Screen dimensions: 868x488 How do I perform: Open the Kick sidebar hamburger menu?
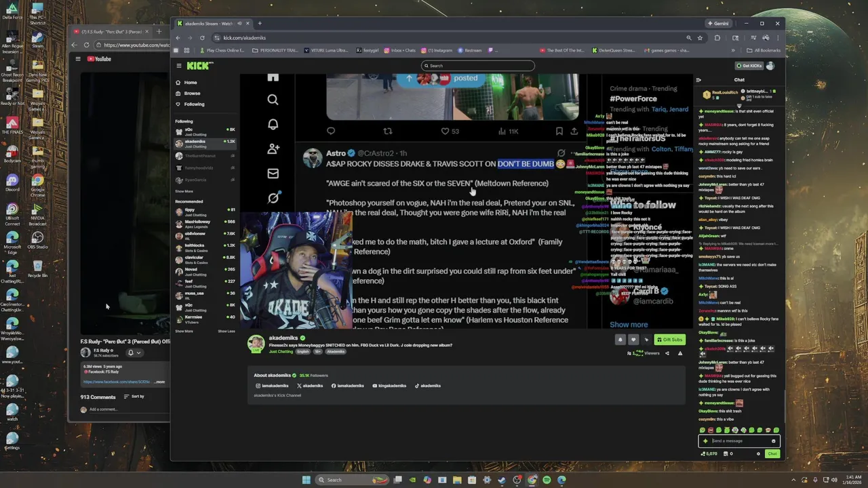[x=179, y=66]
